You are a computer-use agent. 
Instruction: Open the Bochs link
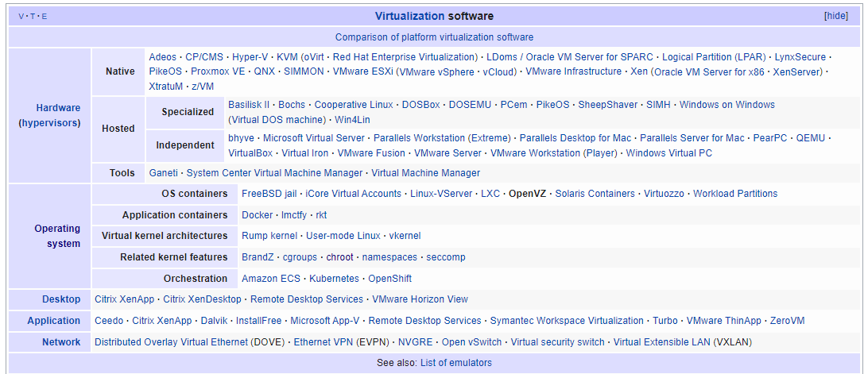[292, 105]
